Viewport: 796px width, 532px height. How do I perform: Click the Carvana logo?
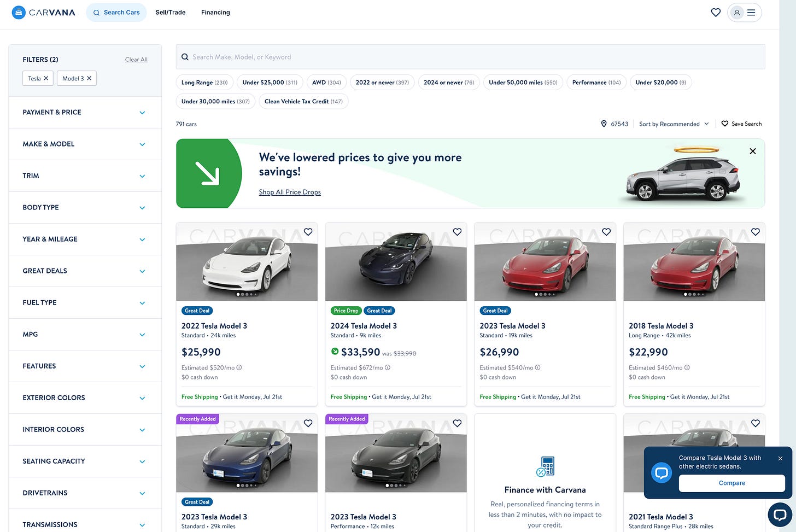click(x=44, y=12)
